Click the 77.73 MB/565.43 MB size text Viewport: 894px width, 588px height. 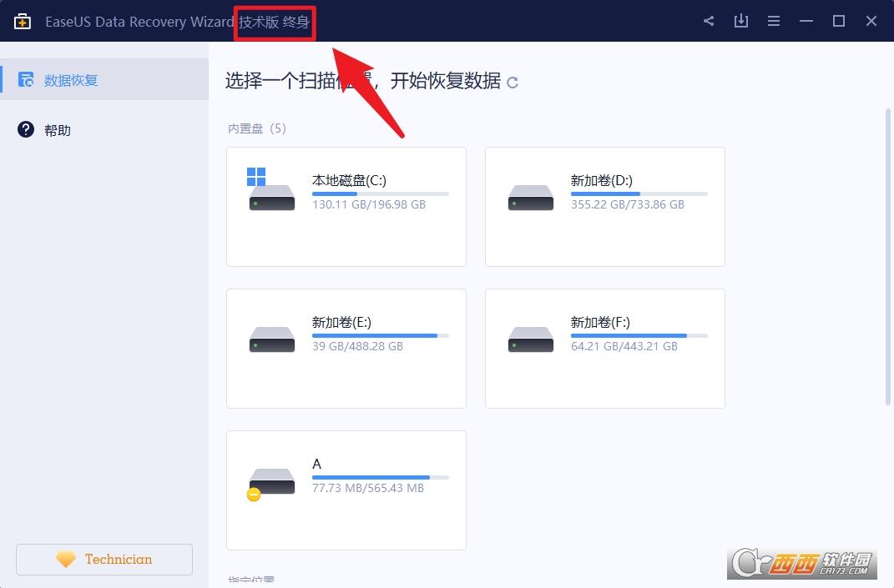(x=368, y=488)
